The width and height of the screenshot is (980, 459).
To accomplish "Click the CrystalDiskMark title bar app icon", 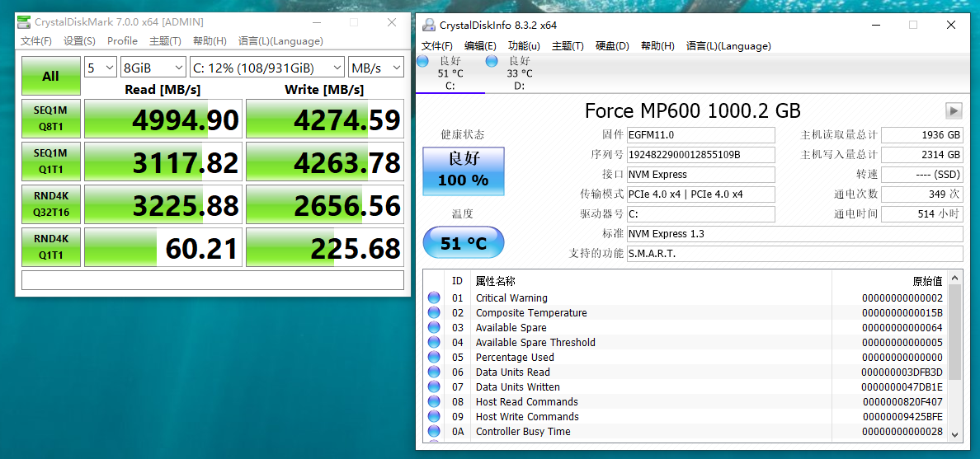I will coord(24,22).
